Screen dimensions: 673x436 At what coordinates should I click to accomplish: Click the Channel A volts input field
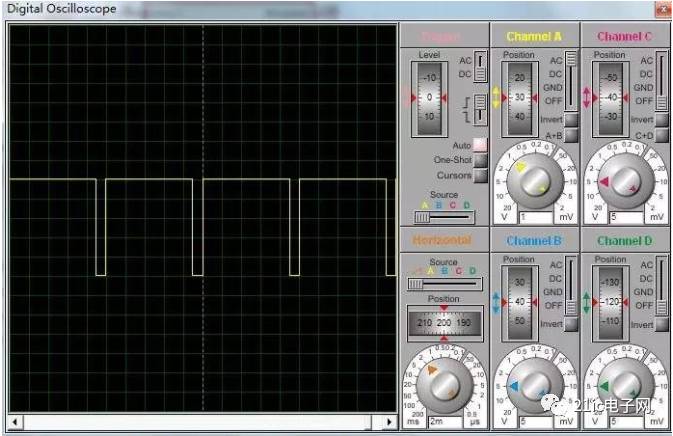point(535,216)
